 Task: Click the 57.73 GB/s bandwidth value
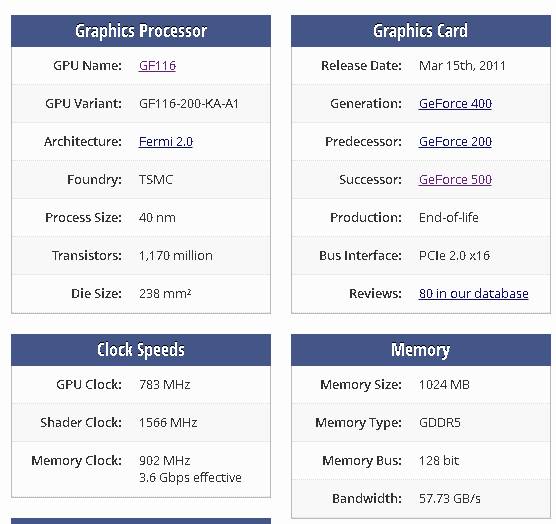point(449,498)
